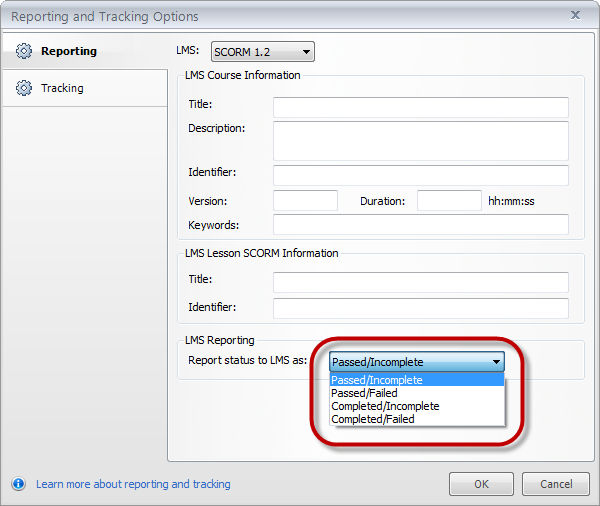Focus the LMS Course Information Identifier field
Viewport: 600px width, 506px height.
(x=421, y=175)
